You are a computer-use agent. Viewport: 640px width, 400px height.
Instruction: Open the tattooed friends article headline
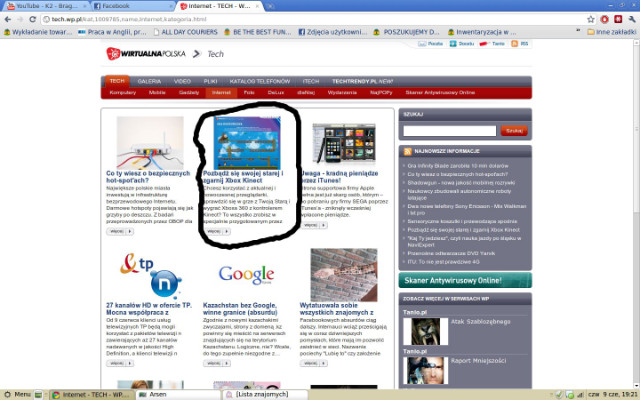(x=336, y=309)
